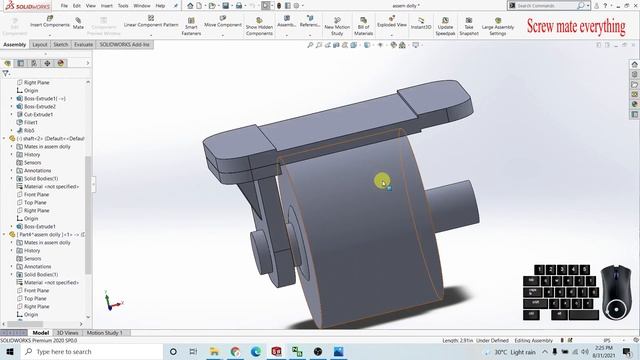This screenshot has height=360, width=640.
Task: Click the New document icon
Action: (199, 6)
